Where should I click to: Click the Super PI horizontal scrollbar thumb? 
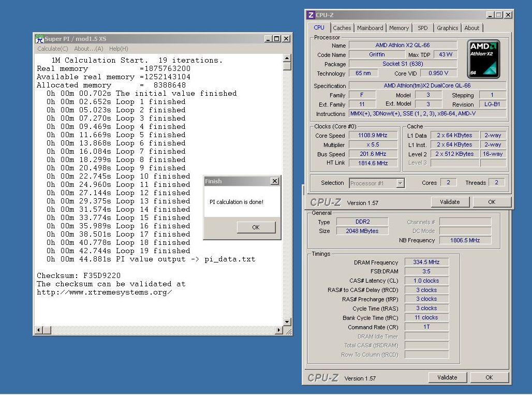47,330
